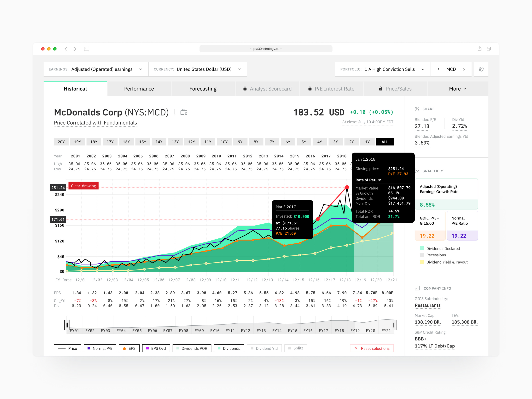Screen dimensions: 532x399
Task: Open the Forecasting tab
Action: (x=203, y=88)
